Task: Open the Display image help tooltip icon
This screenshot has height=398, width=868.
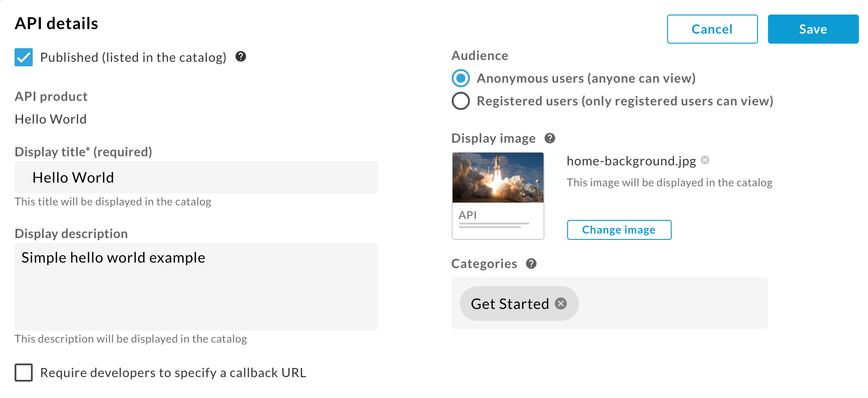Action: (x=550, y=138)
